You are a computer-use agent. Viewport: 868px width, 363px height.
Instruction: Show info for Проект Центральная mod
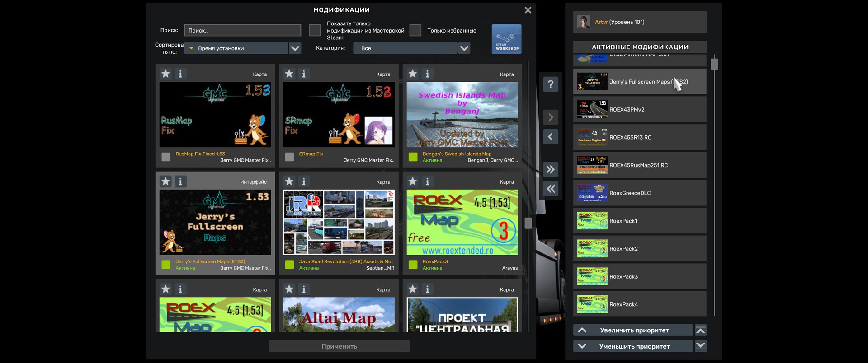(x=427, y=289)
